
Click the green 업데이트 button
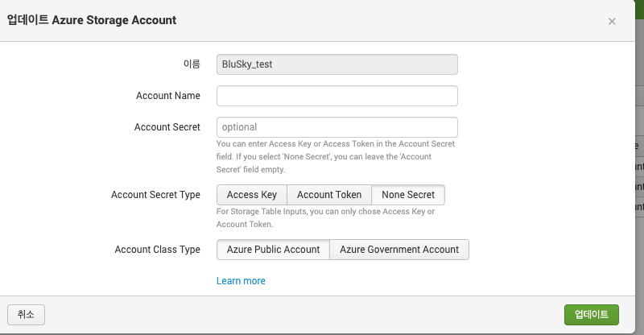pyautogui.click(x=592, y=314)
